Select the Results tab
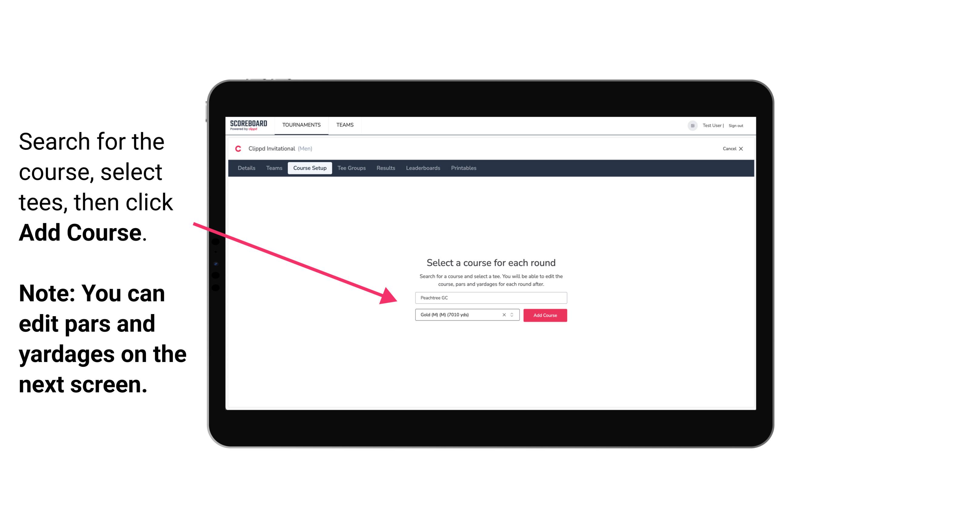The width and height of the screenshot is (980, 527). [385, 168]
